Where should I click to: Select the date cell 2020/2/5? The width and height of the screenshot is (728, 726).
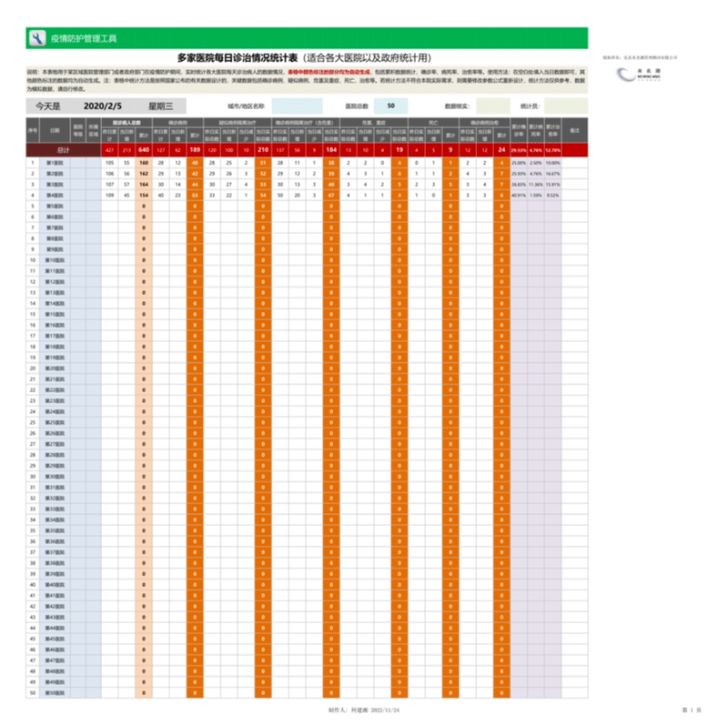click(102, 106)
